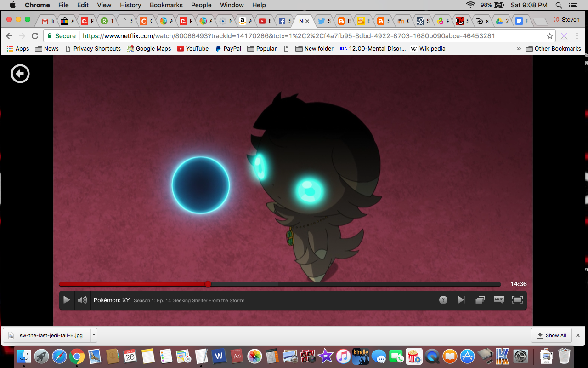Switch to the YouTube tab
Viewport: 588px width, 368px height.
(265, 21)
